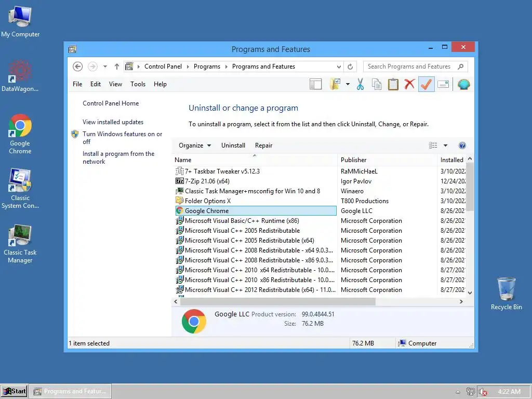Viewport: 532px width, 399px height.
Task: Click the Start button on taskbar
Action: (x=14, y=391)
